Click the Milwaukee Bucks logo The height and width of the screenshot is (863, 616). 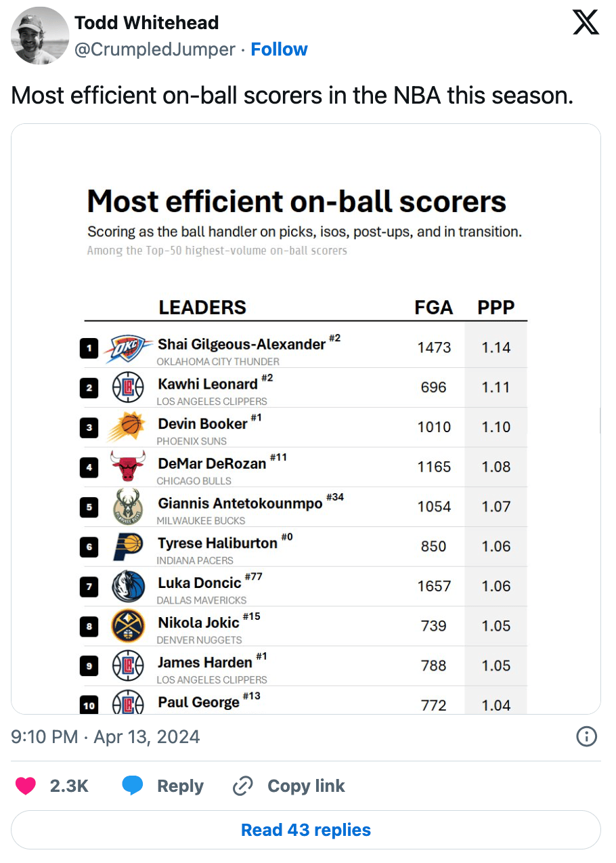point(128,507)
